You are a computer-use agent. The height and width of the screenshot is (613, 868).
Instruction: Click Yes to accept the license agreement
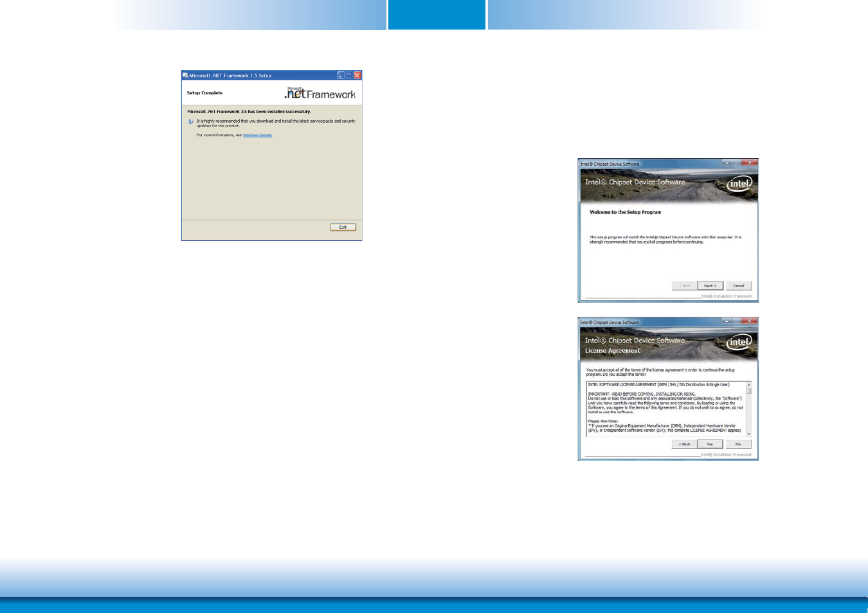tap(710, 444)
